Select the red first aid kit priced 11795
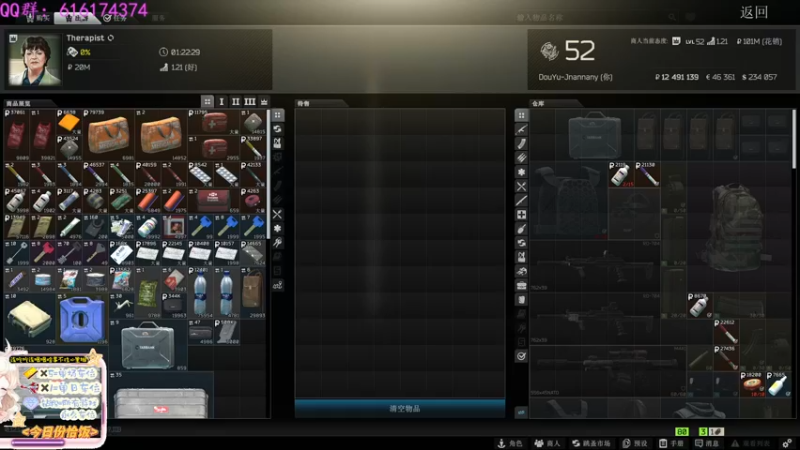 tap(213, 121)
